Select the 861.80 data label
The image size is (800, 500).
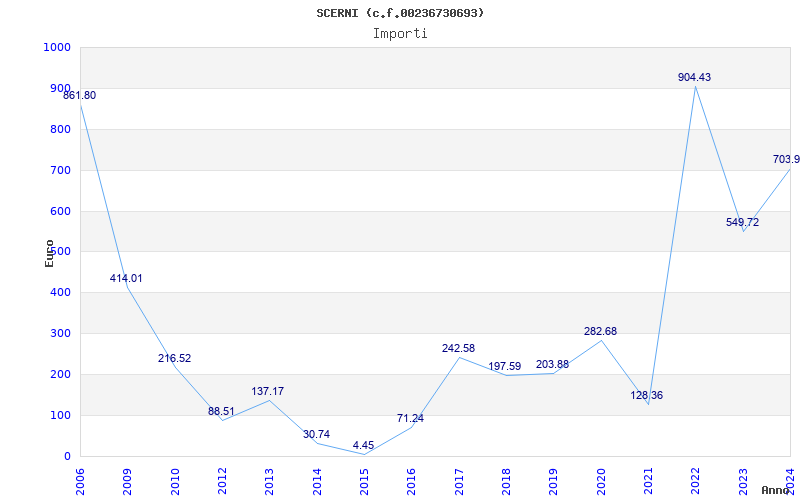[80, 95]
